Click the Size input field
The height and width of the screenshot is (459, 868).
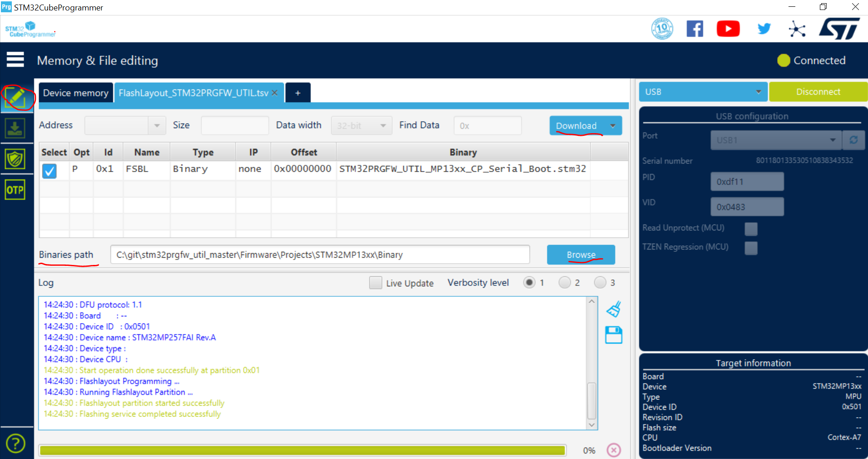pyautogui.click(x=235, y=125)
